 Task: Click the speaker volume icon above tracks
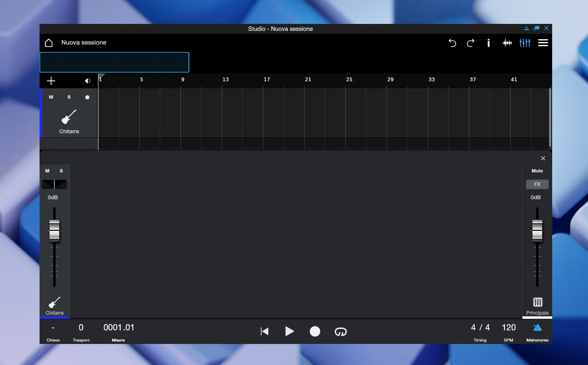pos(87,81)
